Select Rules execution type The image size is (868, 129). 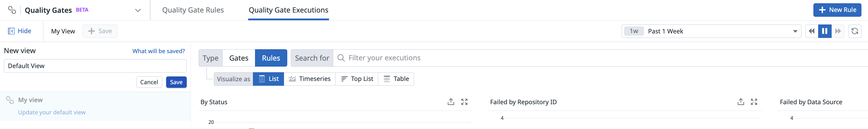271,58
